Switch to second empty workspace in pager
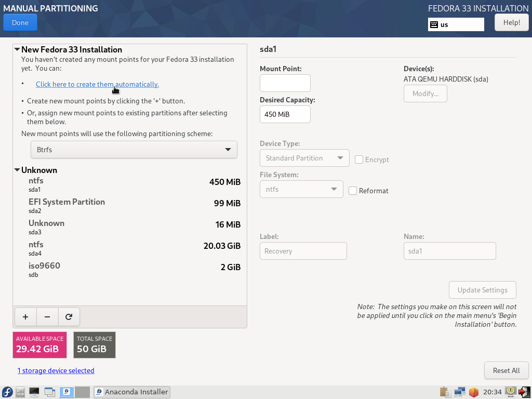This screenshot has width=532, height=399. click(82, 392)
